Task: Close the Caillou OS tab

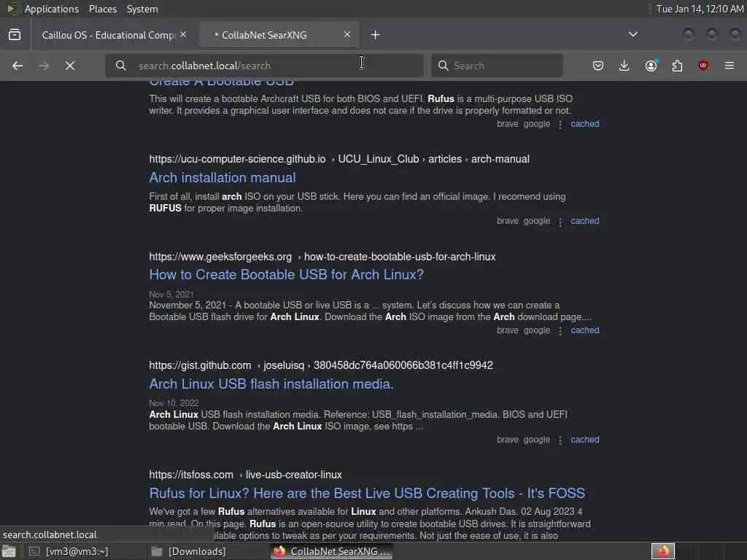Action: pos(183,35)
